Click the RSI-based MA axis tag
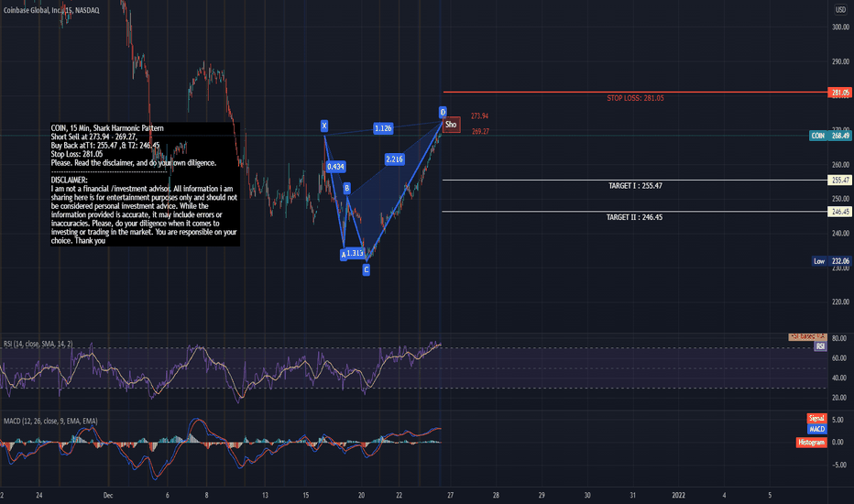The height and width of the screenshot is (504, 854). [807, 336]
